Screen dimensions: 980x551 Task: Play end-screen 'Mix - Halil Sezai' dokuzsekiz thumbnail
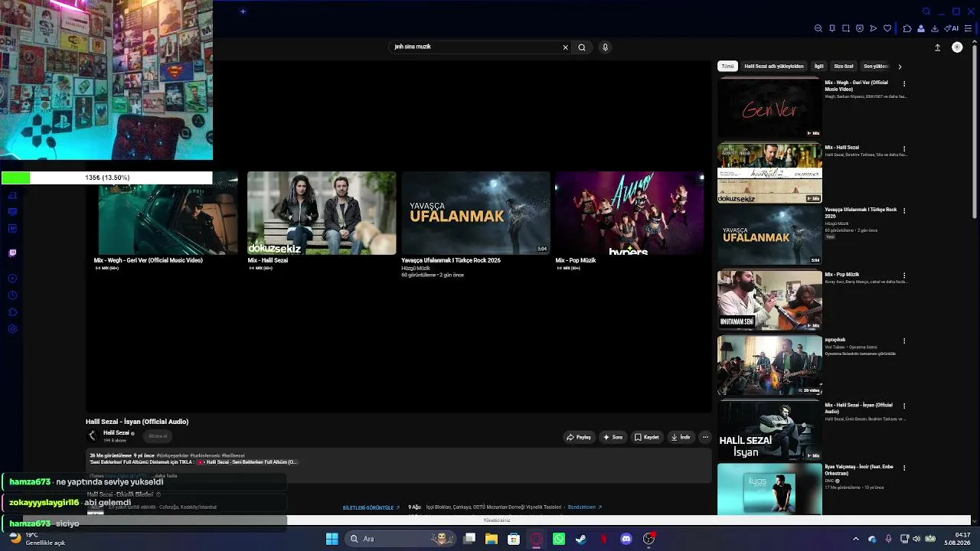click(x=322, y=213)
